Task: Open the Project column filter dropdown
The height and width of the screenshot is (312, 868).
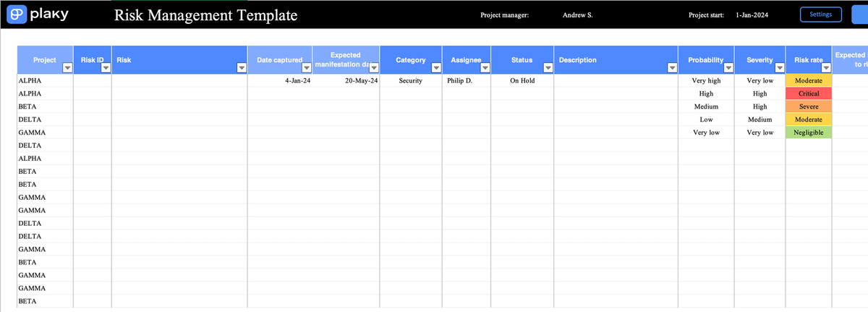Action: pos(67,68)
